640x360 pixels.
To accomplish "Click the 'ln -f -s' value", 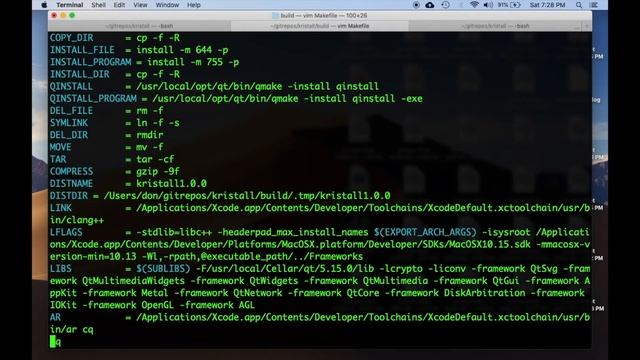I will click(x=158, y=123).
